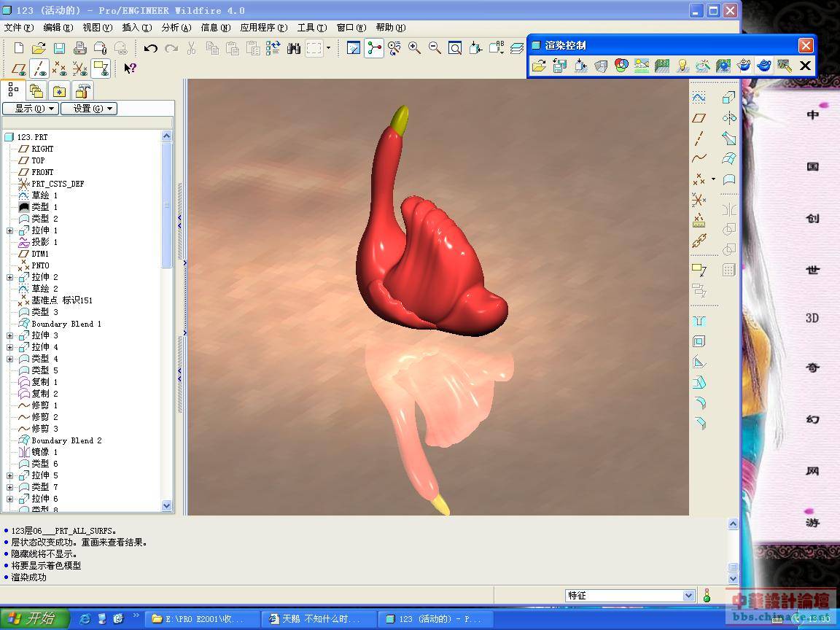Select the Hole tool
The image size is (840, 630).
tap(699, 321)
